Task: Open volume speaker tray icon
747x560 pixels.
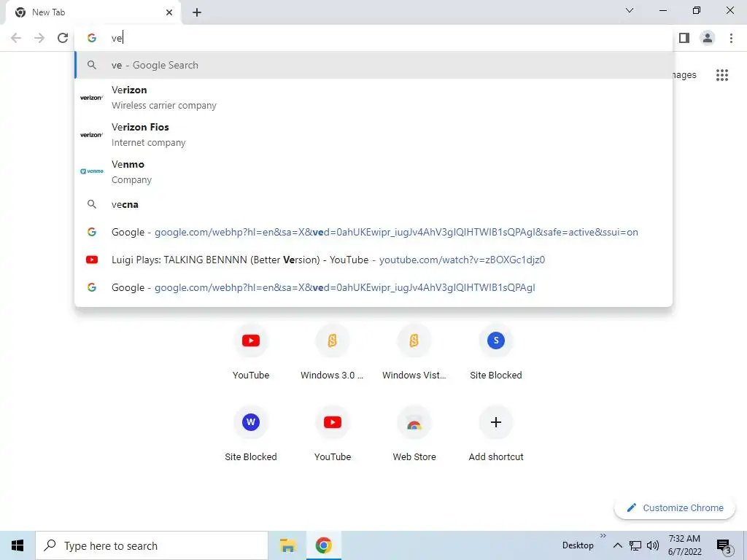Action: click(x=653, y=545)
